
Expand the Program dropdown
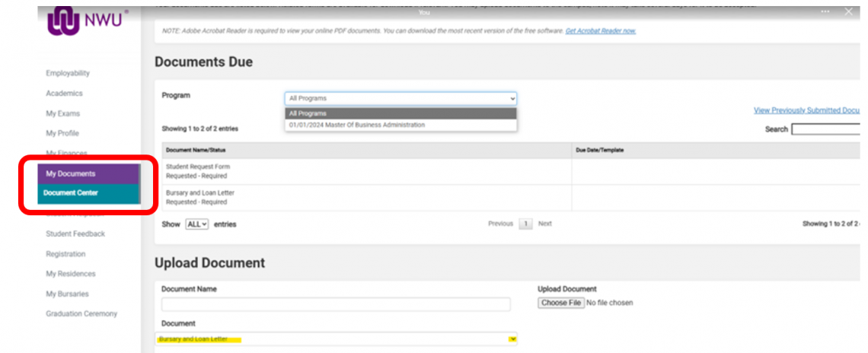pyautogui.click(x=400, y=98)
